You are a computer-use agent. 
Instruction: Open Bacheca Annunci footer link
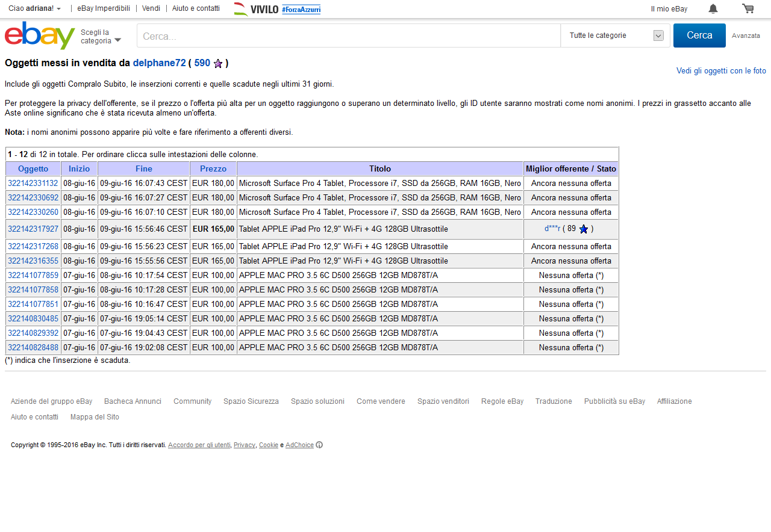click(133, 401)
